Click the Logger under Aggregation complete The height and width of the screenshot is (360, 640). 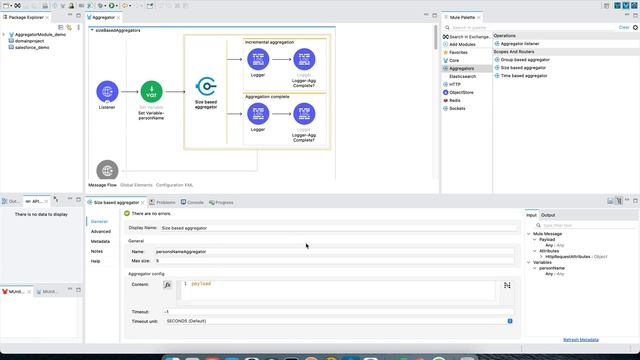click(x=258, y=113)
